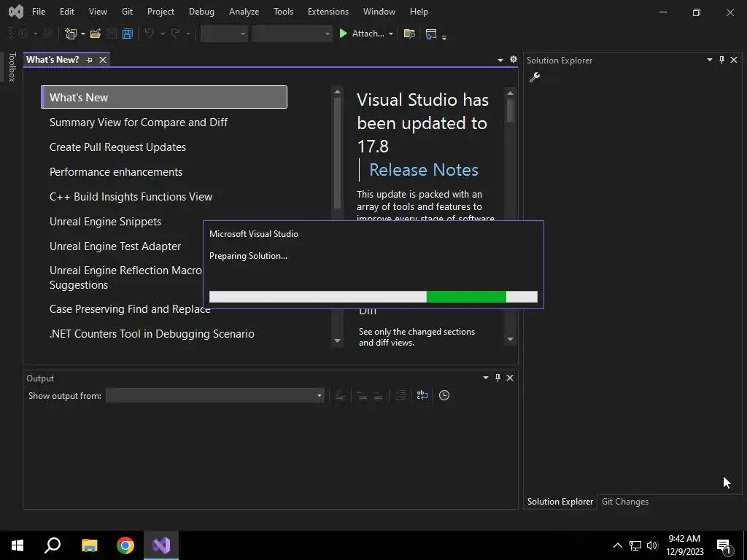Toggle auto-hide pin on Output panel
Image resolution: width=747 pixels, height=560 pixels.
point(498,378)
